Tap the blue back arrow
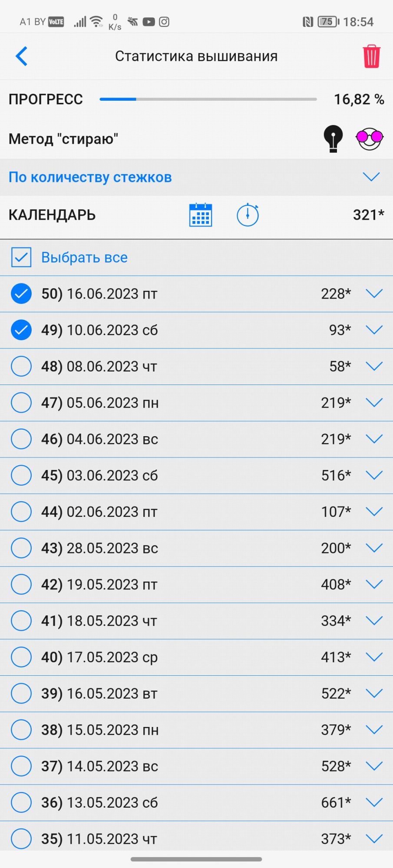Viewport: 393px width, 868px height. coord(22,56)
